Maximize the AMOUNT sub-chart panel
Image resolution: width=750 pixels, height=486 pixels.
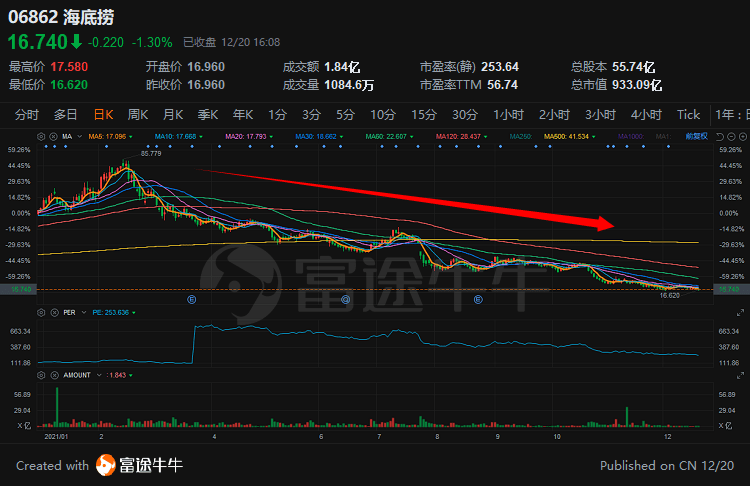740,376
